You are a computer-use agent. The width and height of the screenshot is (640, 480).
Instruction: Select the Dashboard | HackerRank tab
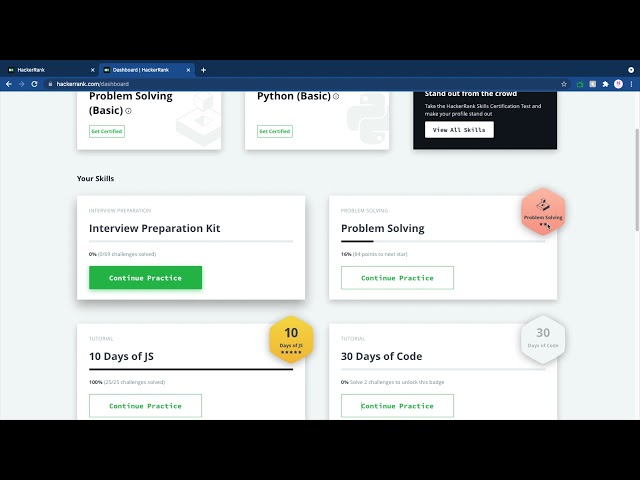tap(146, 70)
